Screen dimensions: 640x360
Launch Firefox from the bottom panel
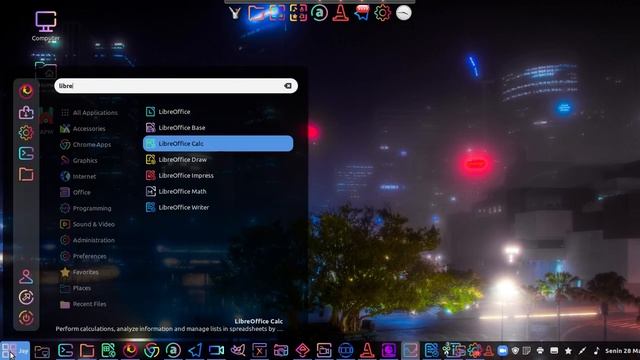pyautogui.click(x=130, y=350)
